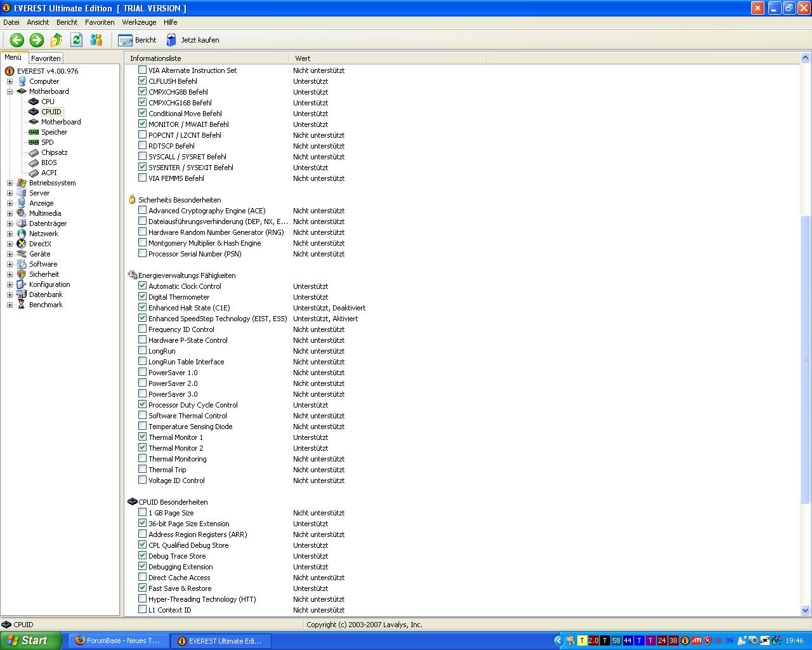The image size is (812, 650).
Task: Click the ATI tray icon
Action: pos(696,640)
